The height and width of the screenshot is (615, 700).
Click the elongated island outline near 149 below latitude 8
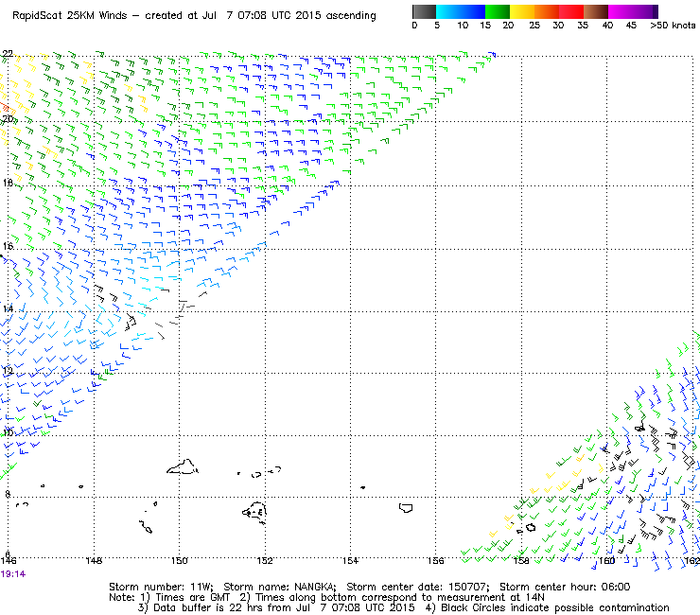(x=147, y=527)
